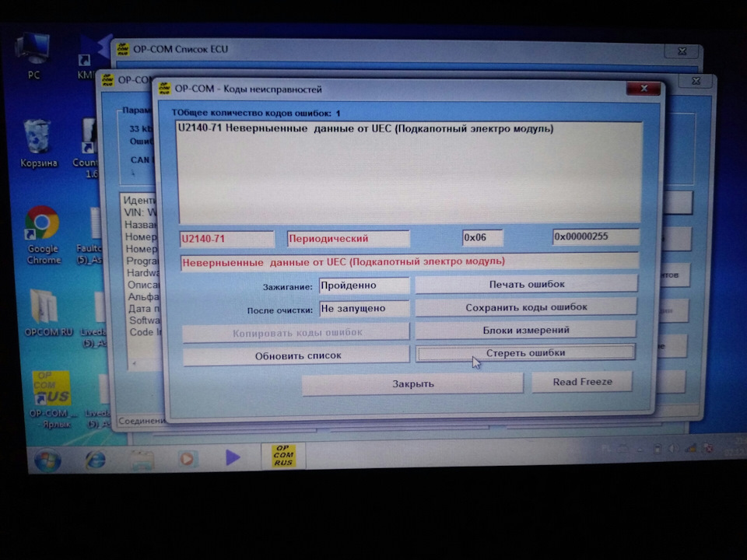Open Блоки измерений
Screen dimensions: 747x560
click(x=526, y=330)
